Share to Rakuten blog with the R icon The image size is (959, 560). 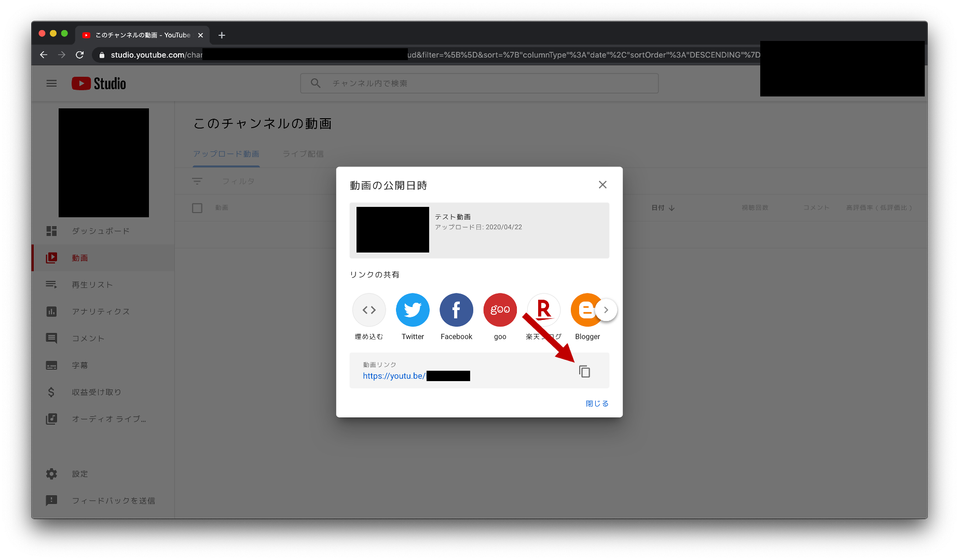pyautogui.click(x=543, y=310)
